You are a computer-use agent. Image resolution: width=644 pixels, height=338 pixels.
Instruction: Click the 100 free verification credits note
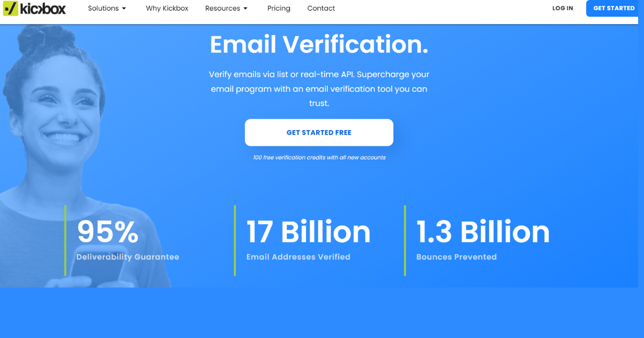319,158
